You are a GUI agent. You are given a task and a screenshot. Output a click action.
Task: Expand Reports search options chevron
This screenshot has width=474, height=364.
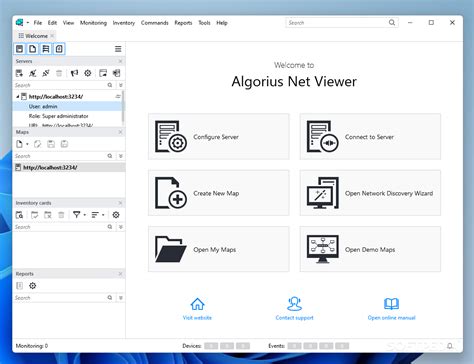coord(121,298)
